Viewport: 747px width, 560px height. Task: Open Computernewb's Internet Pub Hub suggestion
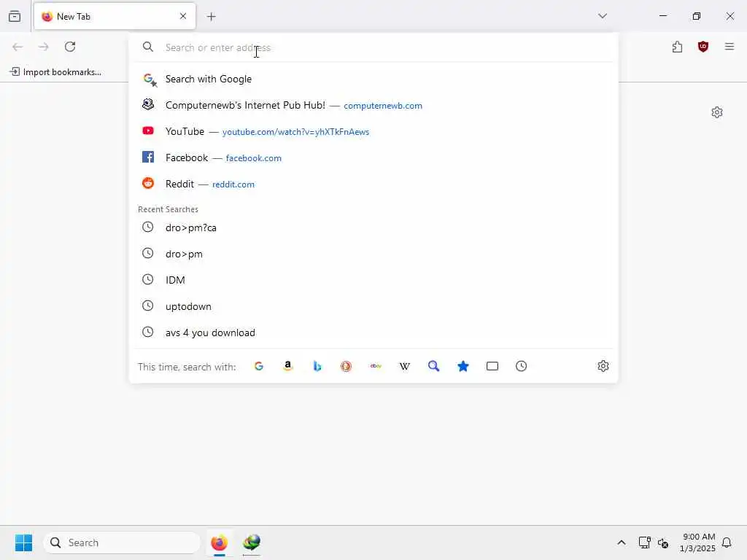click(x=373, y=105)
